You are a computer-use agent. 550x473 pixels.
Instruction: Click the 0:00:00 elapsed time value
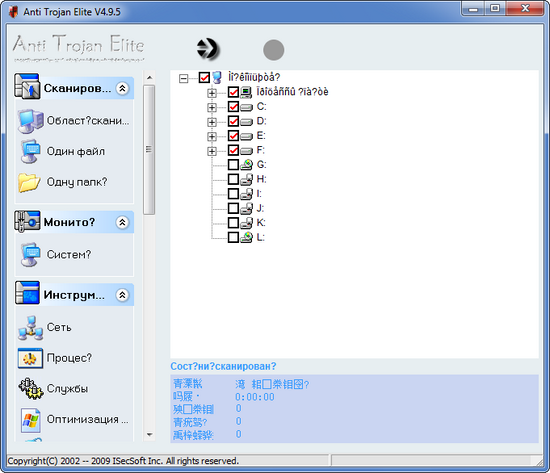point(255,397)
